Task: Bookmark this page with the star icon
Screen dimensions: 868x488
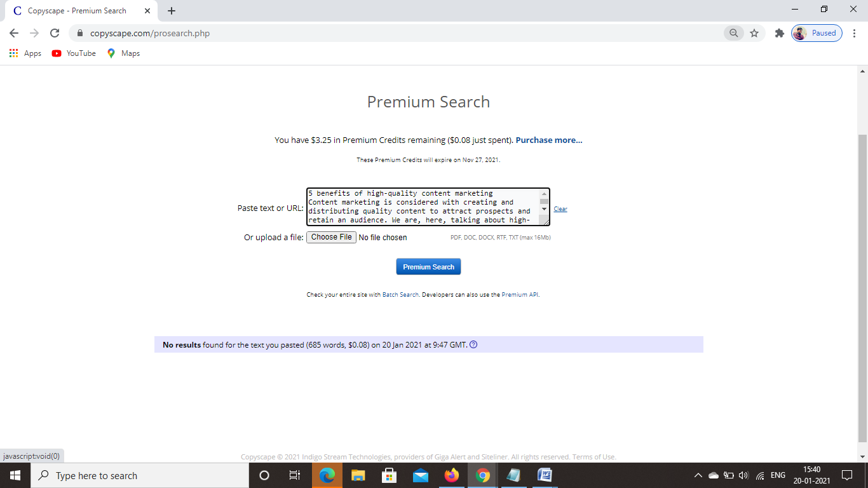Action: click(754, 33)
